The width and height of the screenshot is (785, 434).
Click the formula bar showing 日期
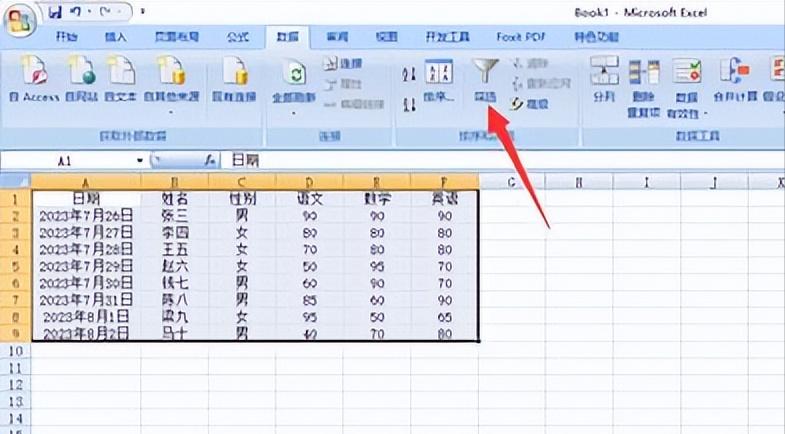[501, 161]
